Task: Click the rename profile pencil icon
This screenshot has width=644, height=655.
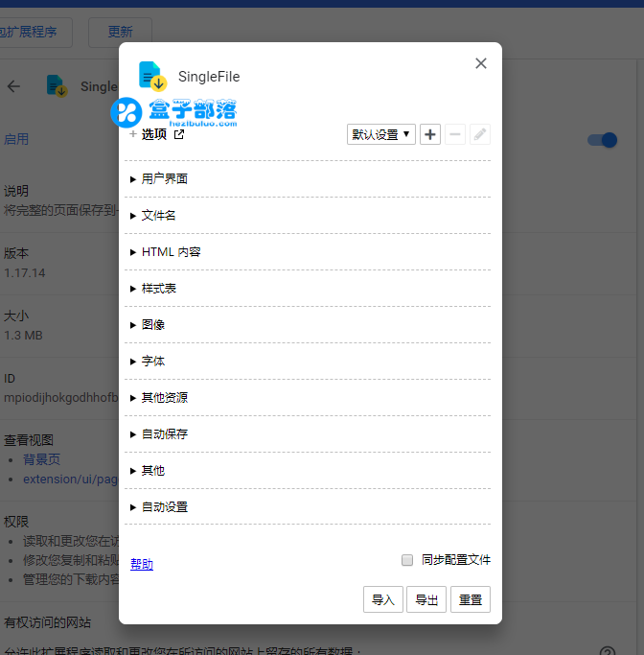Action: coord(480,134)
